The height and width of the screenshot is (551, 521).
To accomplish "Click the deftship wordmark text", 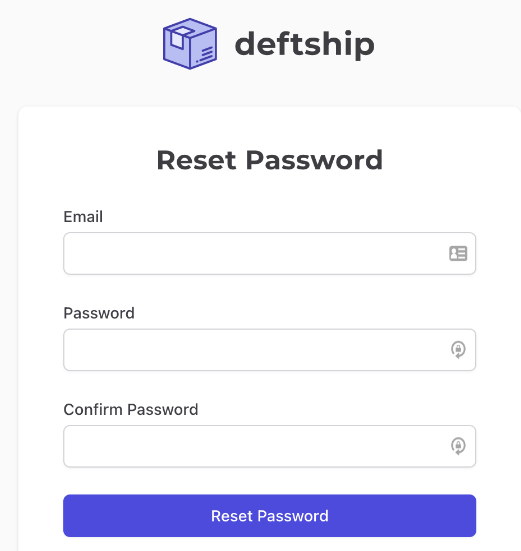I will coord(305,44).
